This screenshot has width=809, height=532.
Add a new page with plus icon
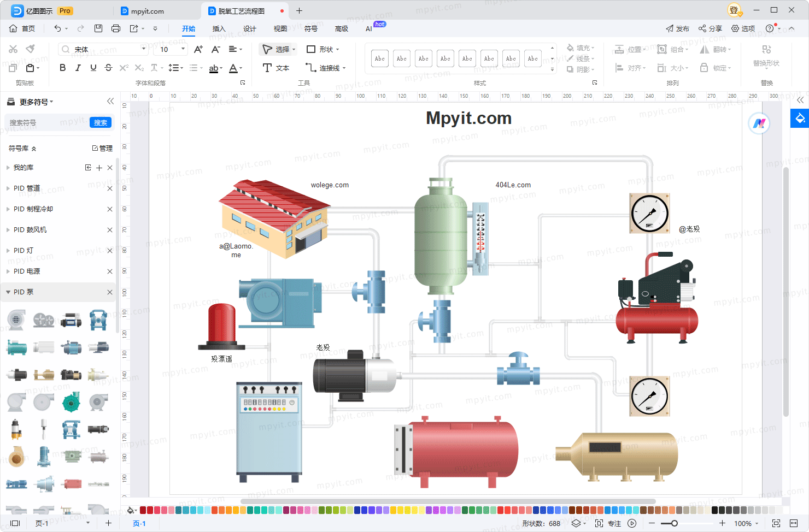click(x=108, y=523)
